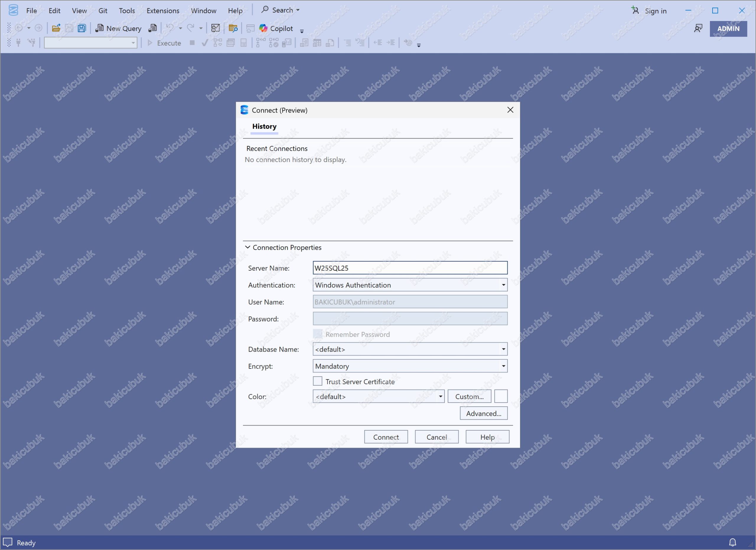Click Sign in at top right
The image size is (756, 550).
click(649, 11)
